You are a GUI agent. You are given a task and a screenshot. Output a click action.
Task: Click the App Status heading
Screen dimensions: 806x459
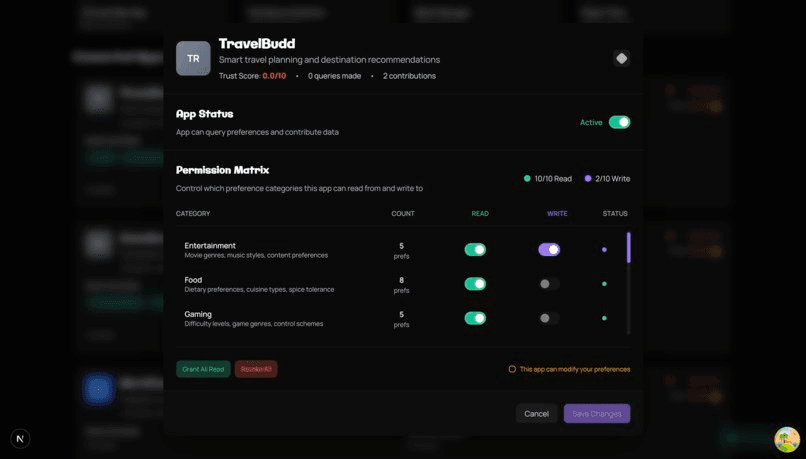pyautogui.click(x=205, y=114)
